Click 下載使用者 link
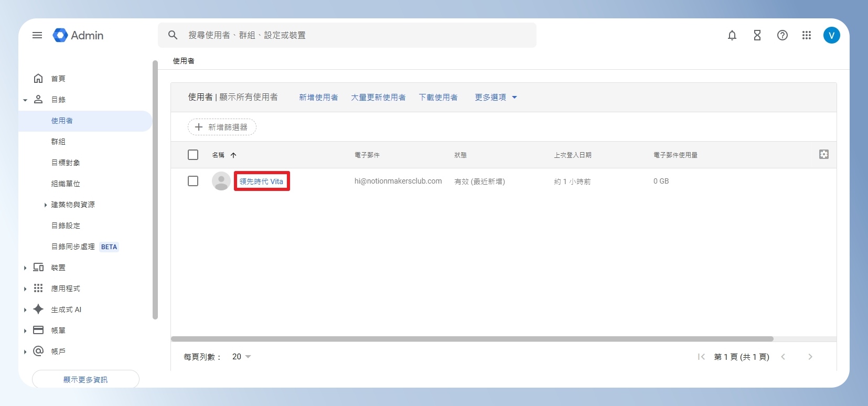The width and height of the screenshot is (868, 406). [x=438, y=97]
